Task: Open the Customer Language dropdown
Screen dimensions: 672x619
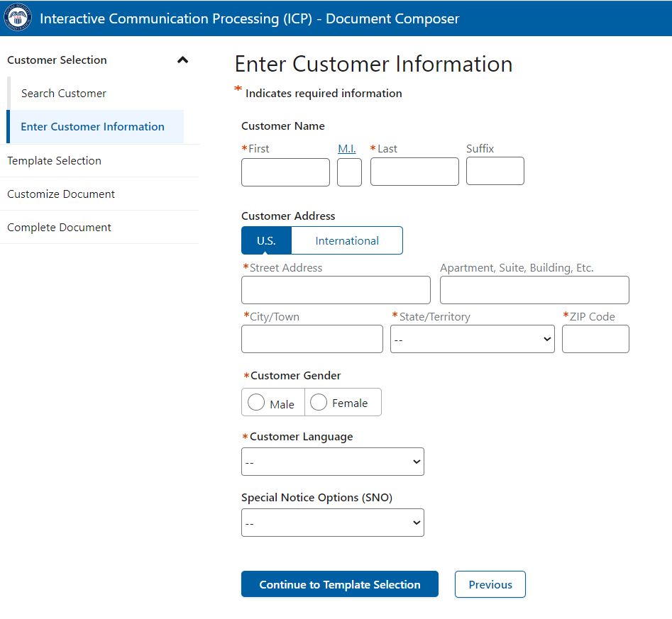Action: (332, 462)
